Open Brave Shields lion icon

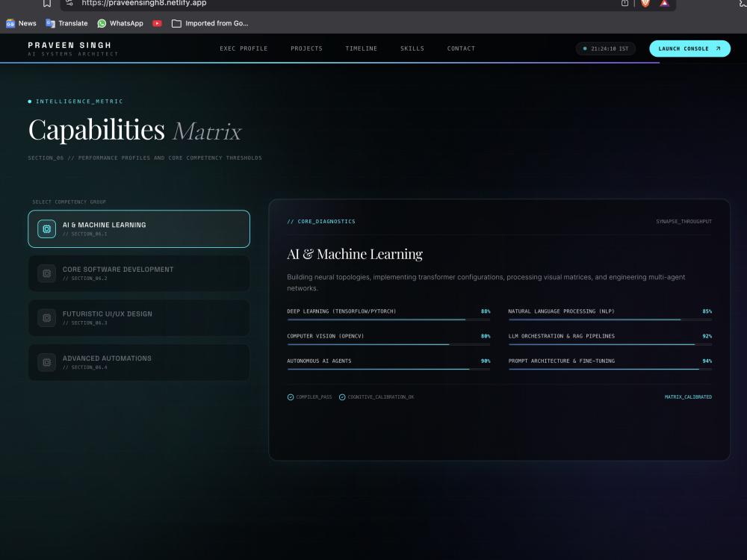[x=645, y=3]
